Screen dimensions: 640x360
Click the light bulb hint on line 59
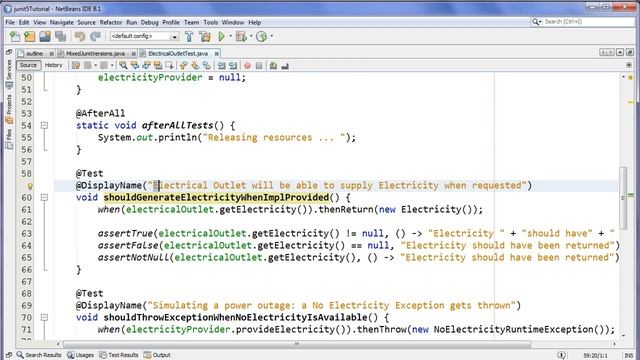[30, 186]
